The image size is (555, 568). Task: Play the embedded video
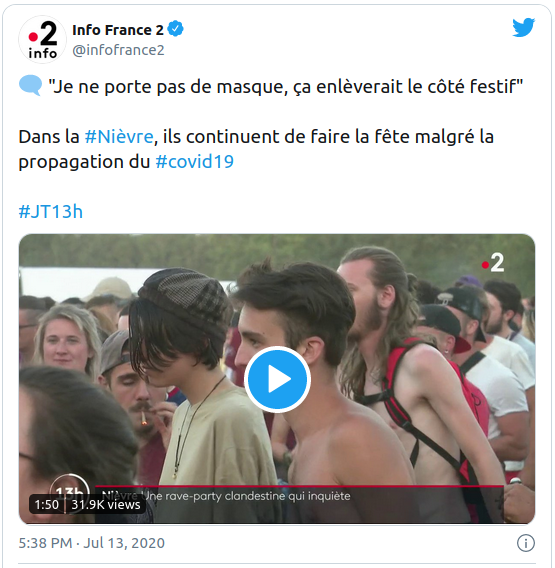pos(277,379)
